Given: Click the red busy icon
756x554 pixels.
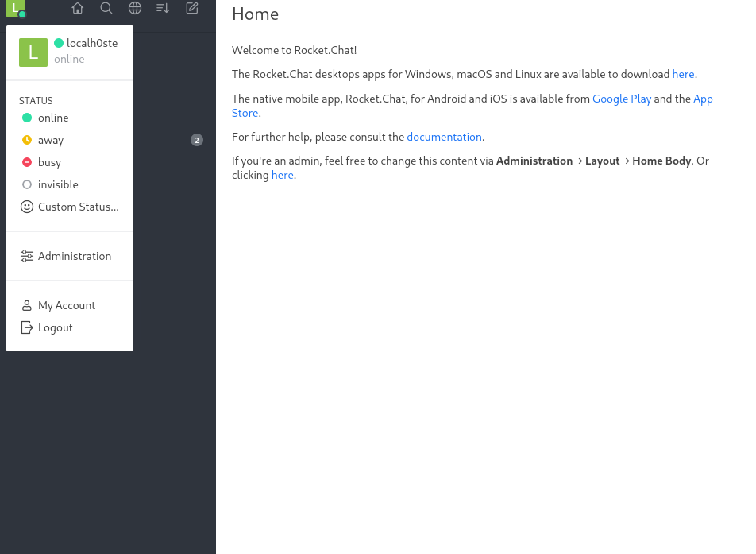Looking at the screenshot, I should tap(27, 162).
